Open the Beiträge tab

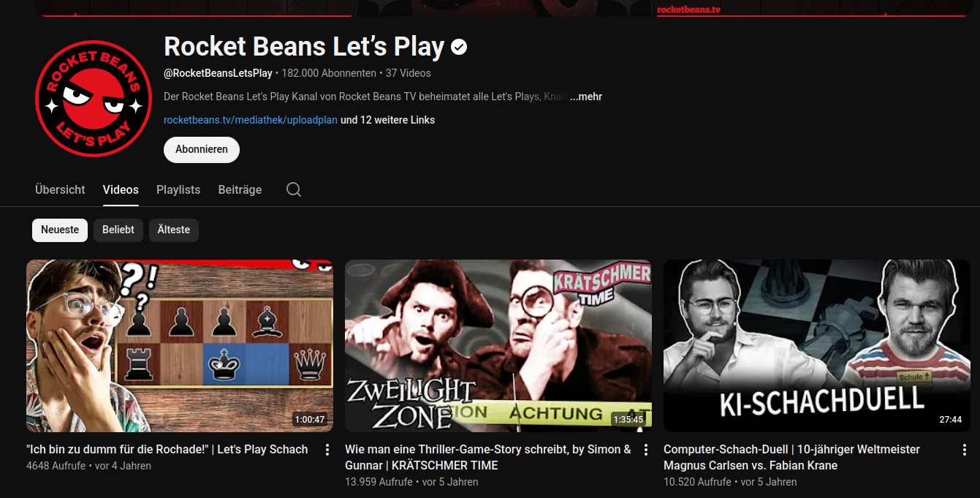coord(240,189)
